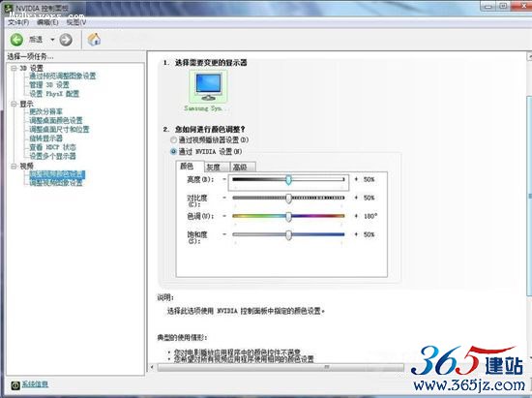Image resolution: width=532 pixels, height=398 pixels.
Task: Click the system information icon at bottom-left
Action: pos(15,385)
